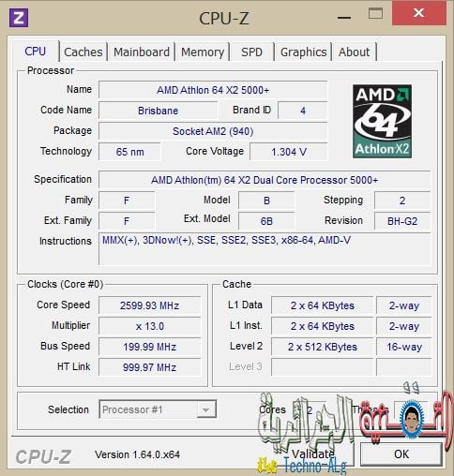Click the Level 2 size 2 x 512 KBytes
The width and height of the screenshot is (454, 476).
[x=323, y=347]
